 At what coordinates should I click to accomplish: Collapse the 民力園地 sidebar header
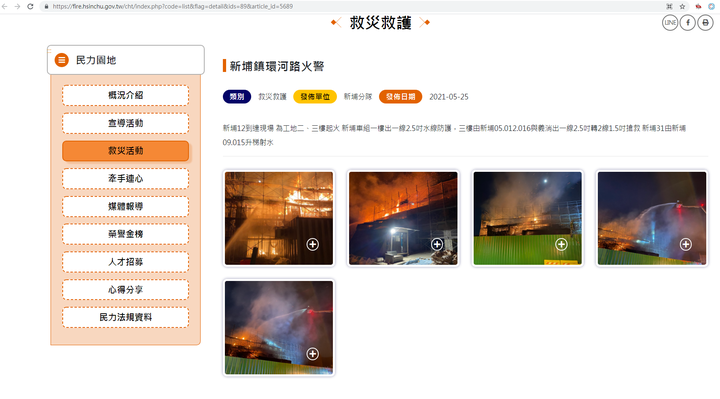click(x=125, y=60)
